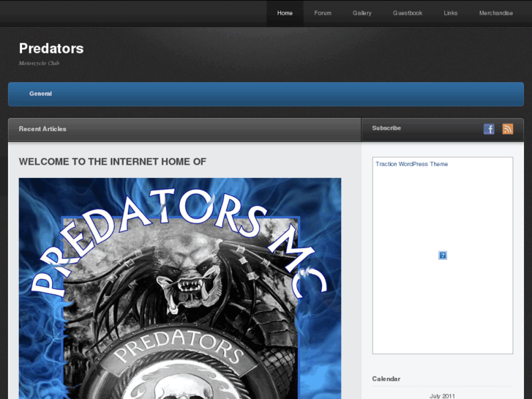Open the Facebook subscribe icon
This screenshot has width=532, height=399.
[x=489, y=129]
